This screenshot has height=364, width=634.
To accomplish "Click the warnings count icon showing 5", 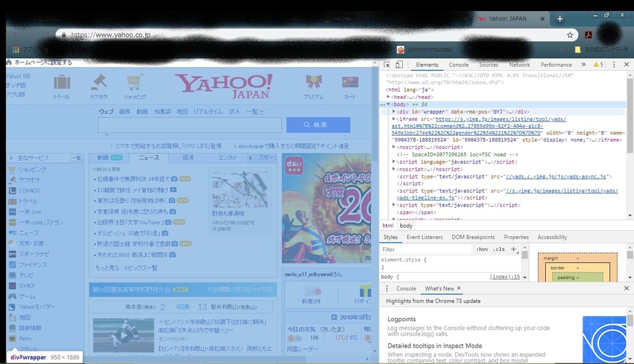I will (x=599, y=64).
